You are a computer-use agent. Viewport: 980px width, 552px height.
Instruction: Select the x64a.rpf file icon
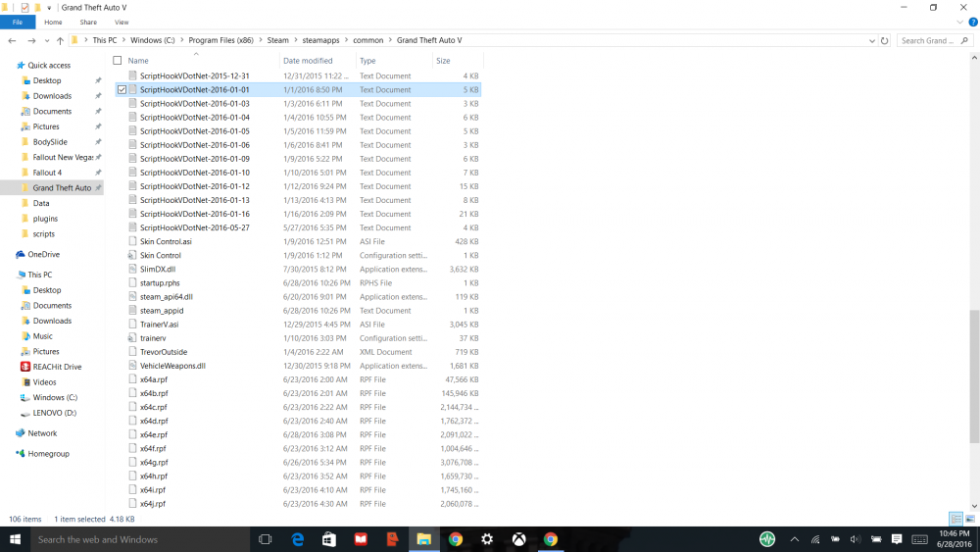pos(132,379)
